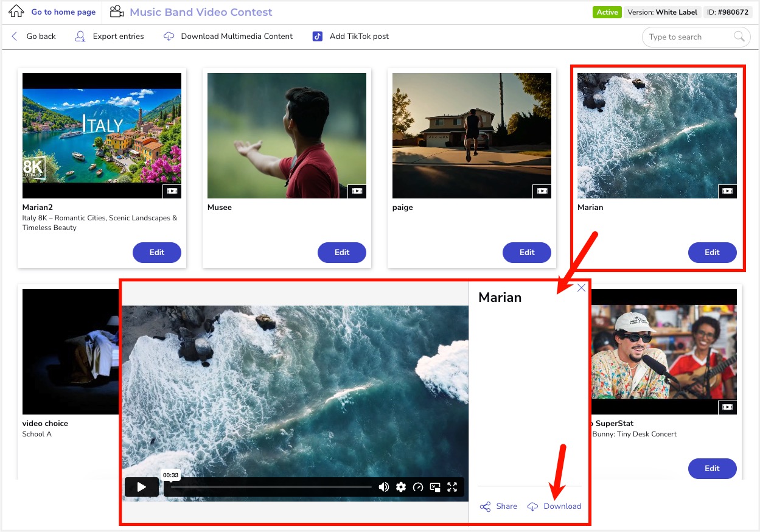Click the Italy 8K description text
The height and width of the screenshot is (532, 760).
(100, 223)
